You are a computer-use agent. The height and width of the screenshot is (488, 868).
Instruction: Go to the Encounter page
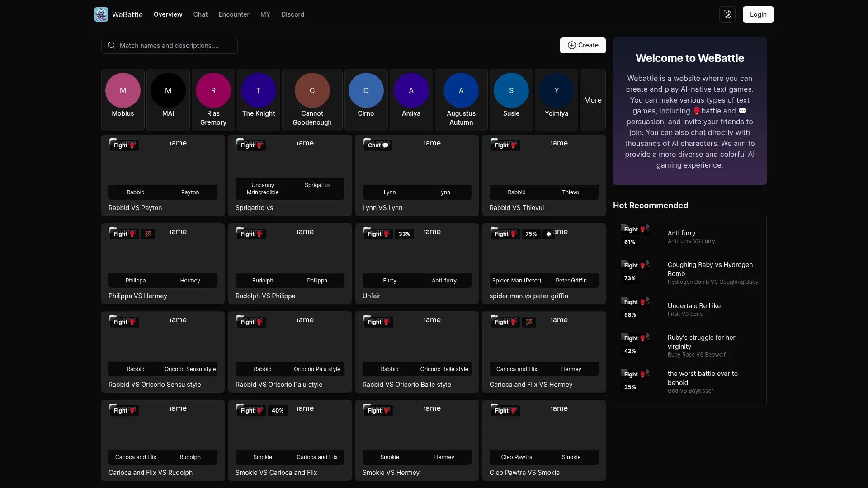234,14
